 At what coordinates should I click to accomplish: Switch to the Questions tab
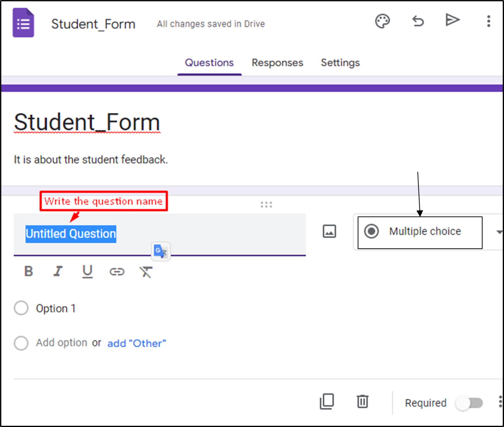209,63
